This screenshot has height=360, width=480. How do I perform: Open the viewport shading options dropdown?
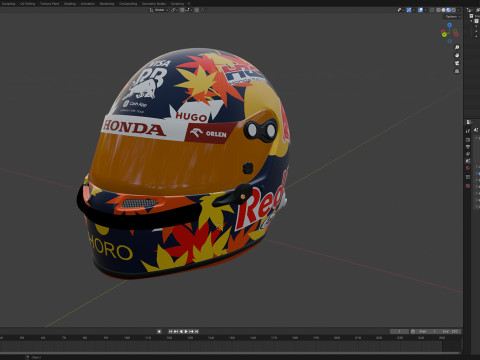[x=458, y=10]
